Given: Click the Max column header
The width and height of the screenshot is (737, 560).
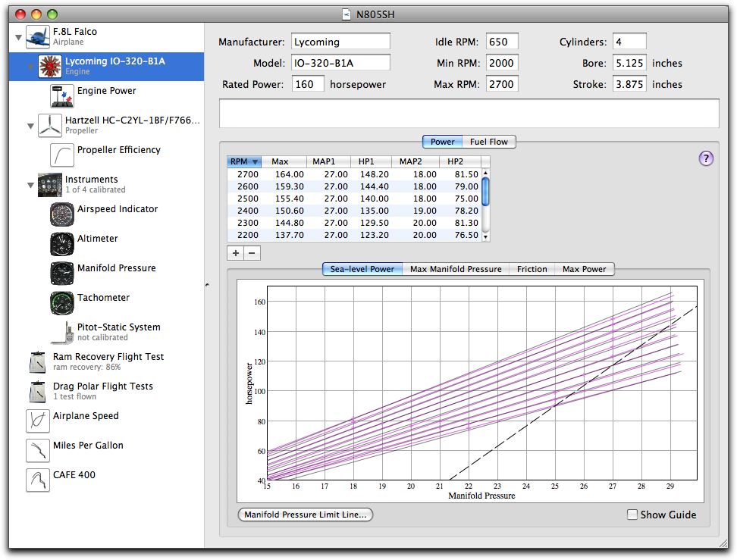Looking at the screenshot, I should point(284,161).
